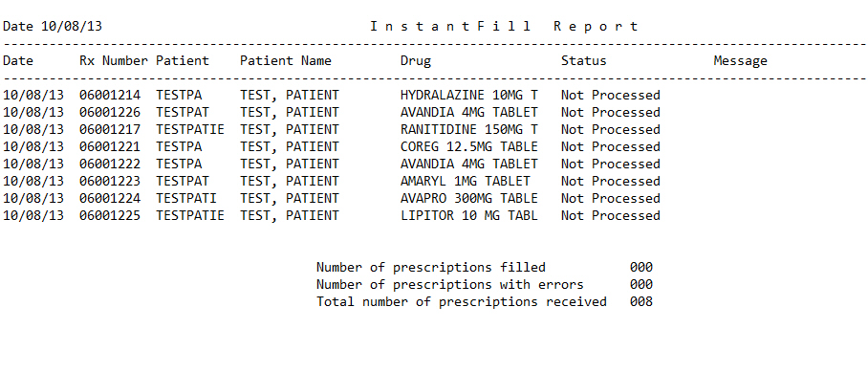Click the InstantFill Report title
The image size is (868, 373).
(505, 27)
